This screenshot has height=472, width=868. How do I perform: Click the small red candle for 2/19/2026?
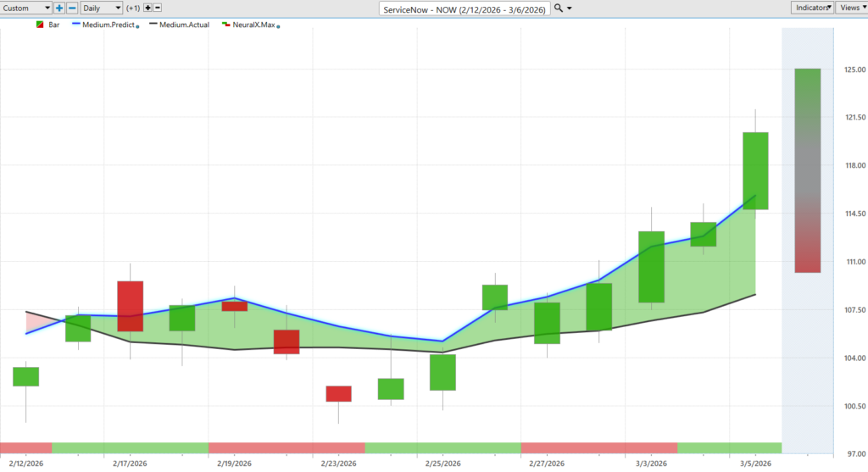coord(234,306)
